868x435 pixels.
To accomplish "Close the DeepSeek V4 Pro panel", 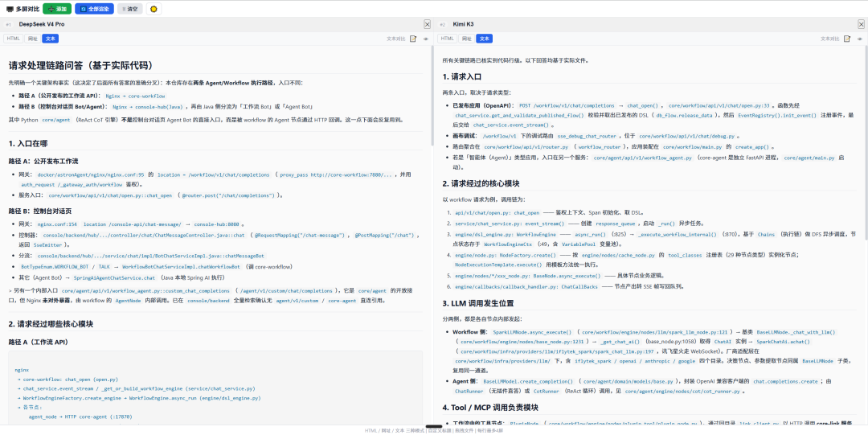I will (427, 24).
